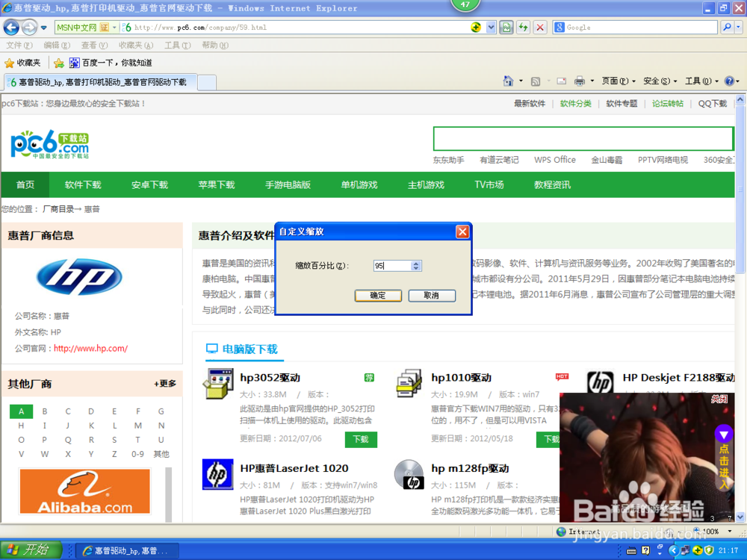Click the HP logo image
747x560 pixels.
pos(79,277)
